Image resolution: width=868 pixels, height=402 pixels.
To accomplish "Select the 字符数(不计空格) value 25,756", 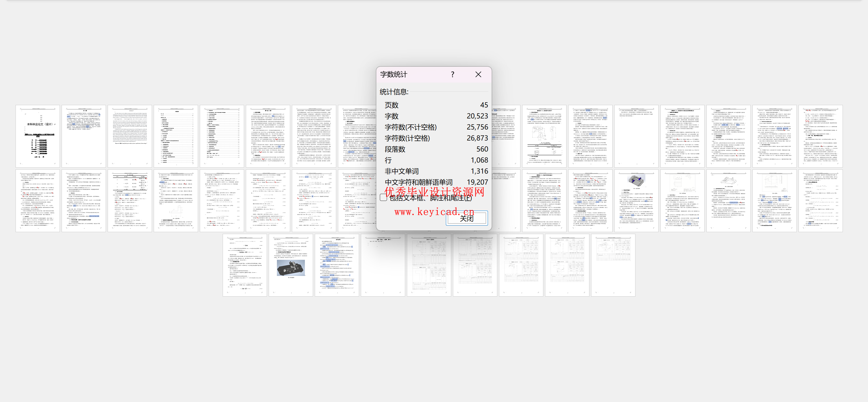I will tap(477, 127).
